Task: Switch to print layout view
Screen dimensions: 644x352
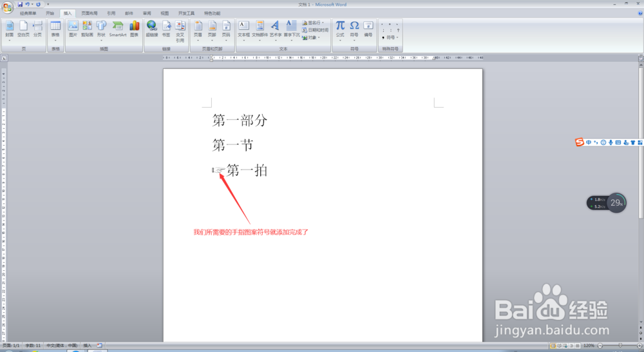Action: [x=553, y=346]
